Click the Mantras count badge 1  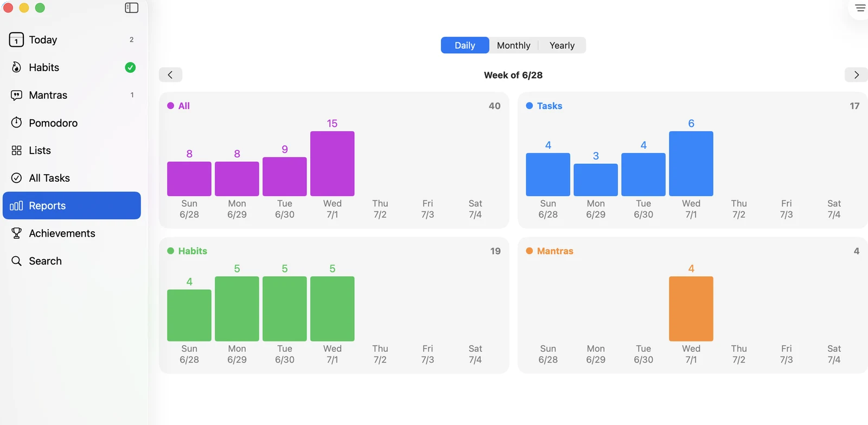pos(132,95)
